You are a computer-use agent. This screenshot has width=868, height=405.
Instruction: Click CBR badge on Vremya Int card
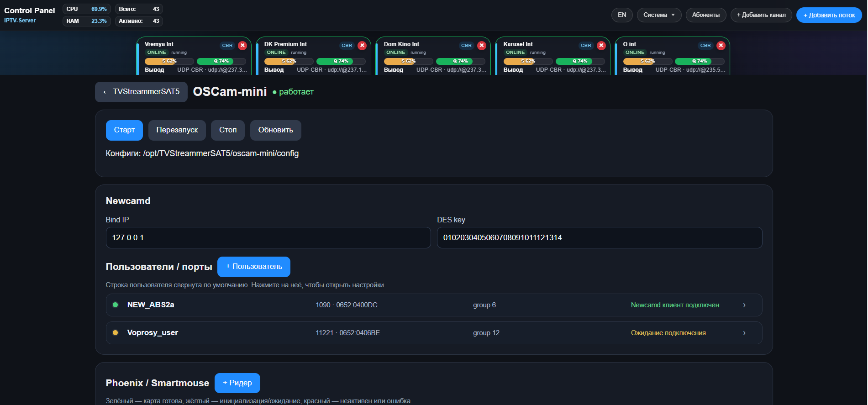pos(227,46)
